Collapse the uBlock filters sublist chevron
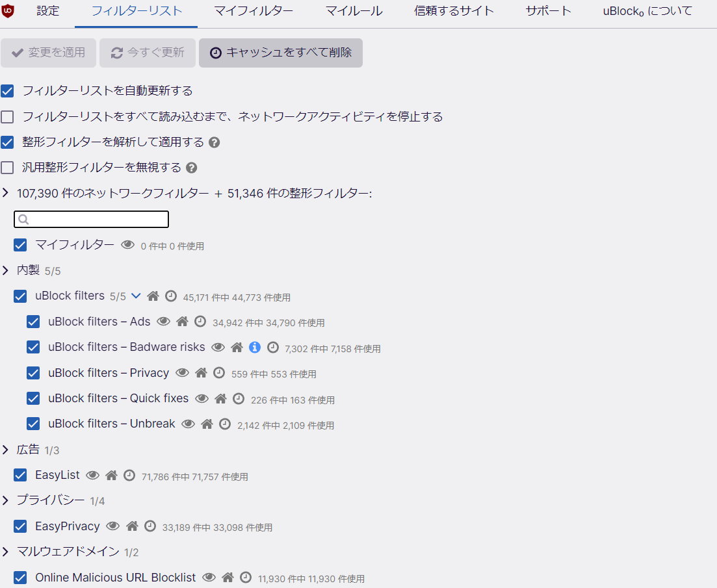717x588 pixels. 136,296
